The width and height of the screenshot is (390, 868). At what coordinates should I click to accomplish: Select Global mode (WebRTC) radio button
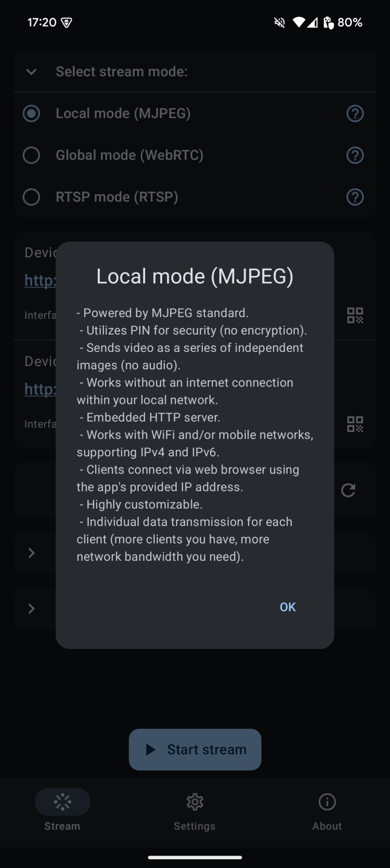[x=31, y=155]
